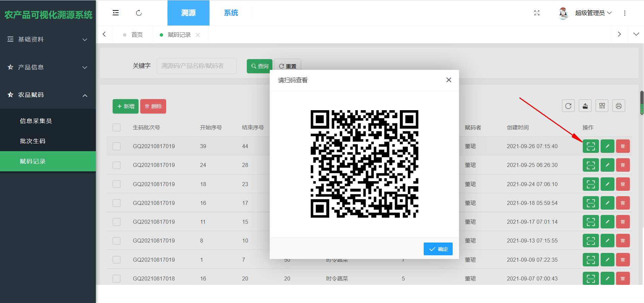
Task: Delete the record created 2021-09-24 07:06:10
Action: click(x=623, y=184)
